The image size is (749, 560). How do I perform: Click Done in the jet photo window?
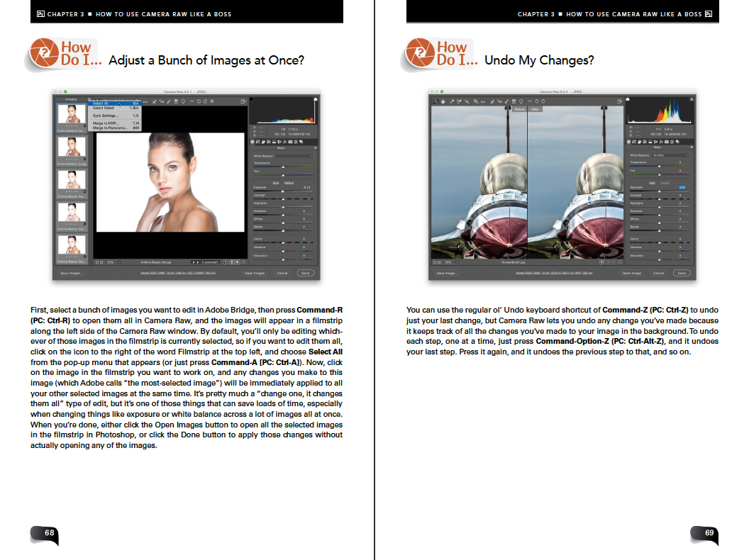[682, 273]
